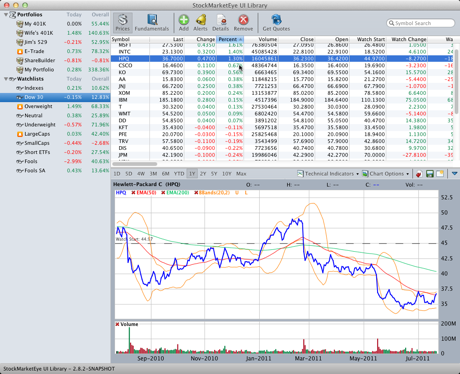Open the Fundamentals view

152,23
